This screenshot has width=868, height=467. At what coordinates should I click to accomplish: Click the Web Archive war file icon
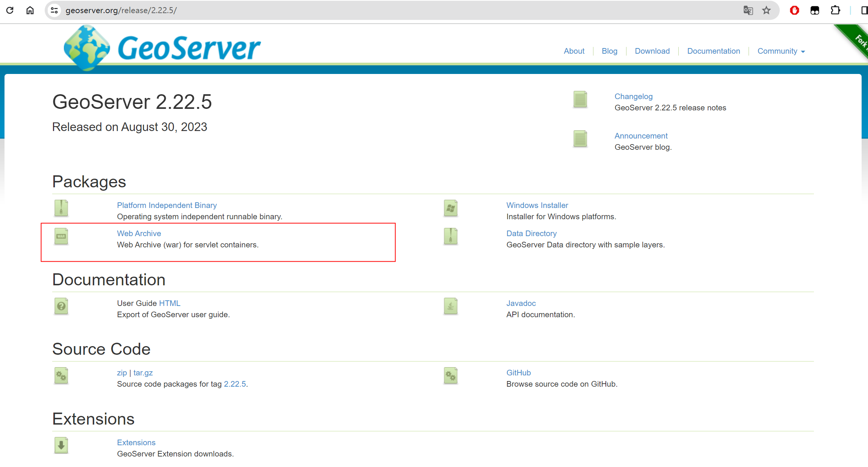(61, 236)
